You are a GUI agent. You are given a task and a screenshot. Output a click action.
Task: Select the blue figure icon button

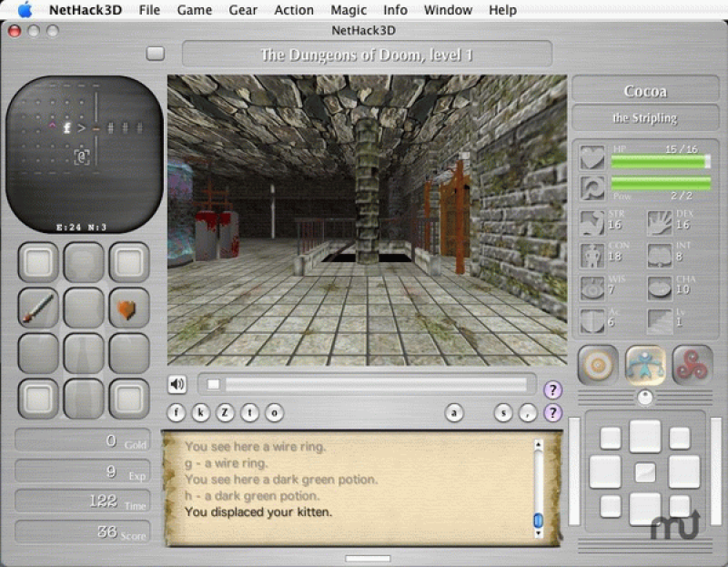tap(645, 365)
